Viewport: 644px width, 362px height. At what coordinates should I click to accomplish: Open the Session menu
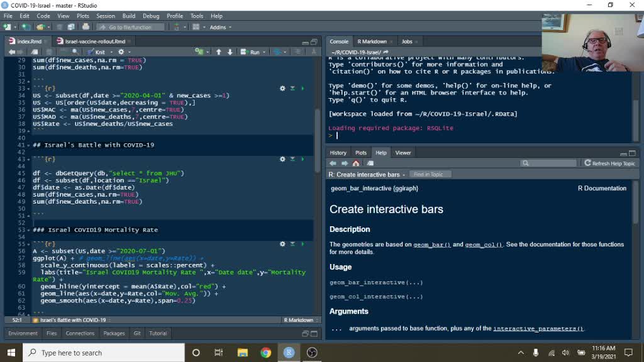106,16
